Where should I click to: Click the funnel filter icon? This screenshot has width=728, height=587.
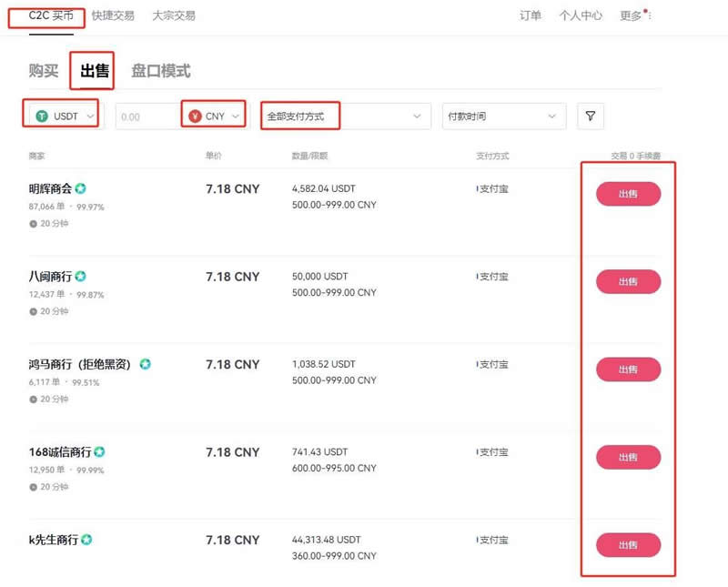click(x=591, y=116)
